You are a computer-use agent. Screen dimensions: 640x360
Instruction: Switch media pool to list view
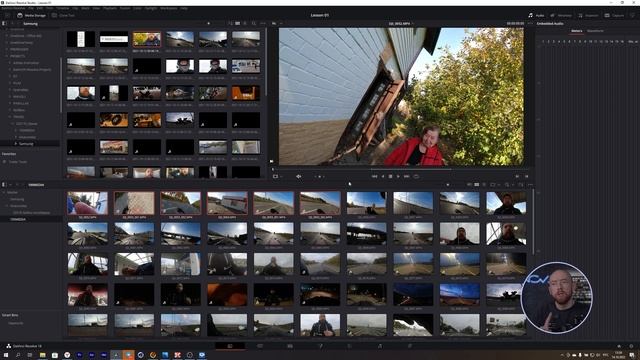(484, 185)
